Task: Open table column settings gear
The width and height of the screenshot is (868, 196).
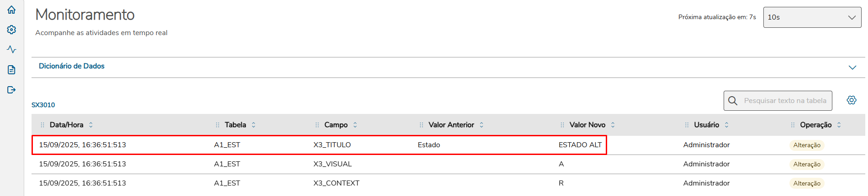Action: click(852, 100)
